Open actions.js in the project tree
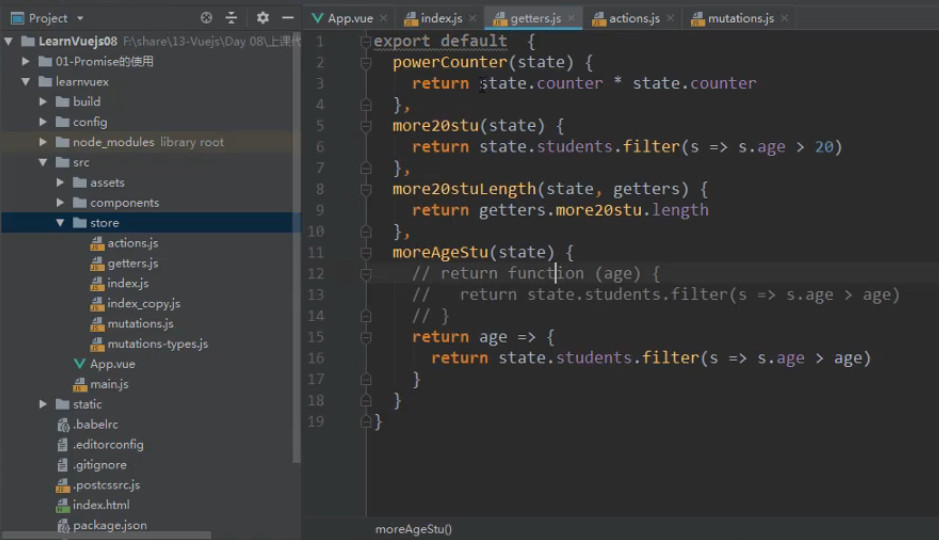 pos(132,243)
